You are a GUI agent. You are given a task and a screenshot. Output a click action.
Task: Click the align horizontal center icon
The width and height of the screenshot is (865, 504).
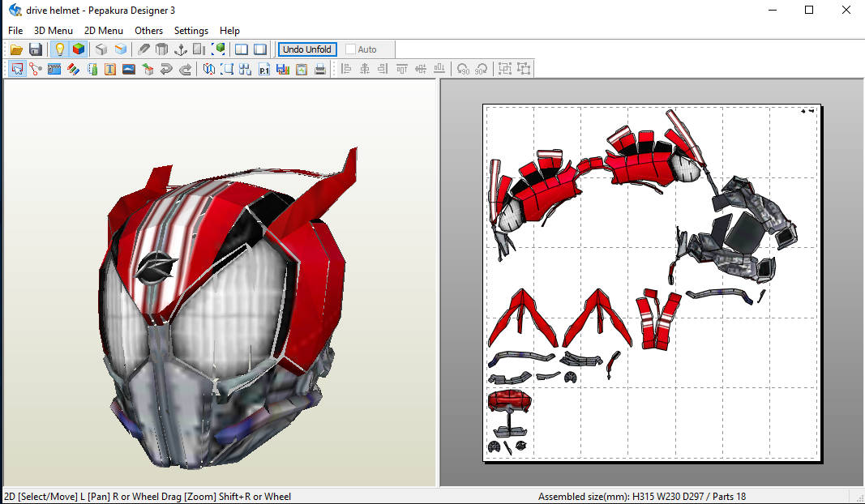365,69
